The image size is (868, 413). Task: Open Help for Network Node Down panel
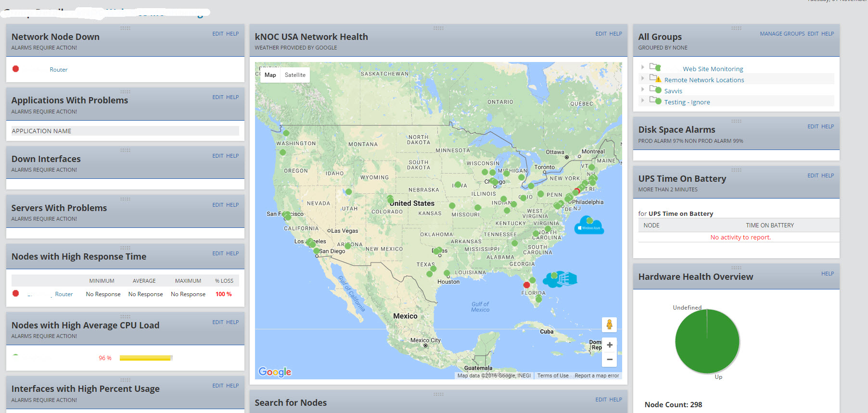click(232, 34)
